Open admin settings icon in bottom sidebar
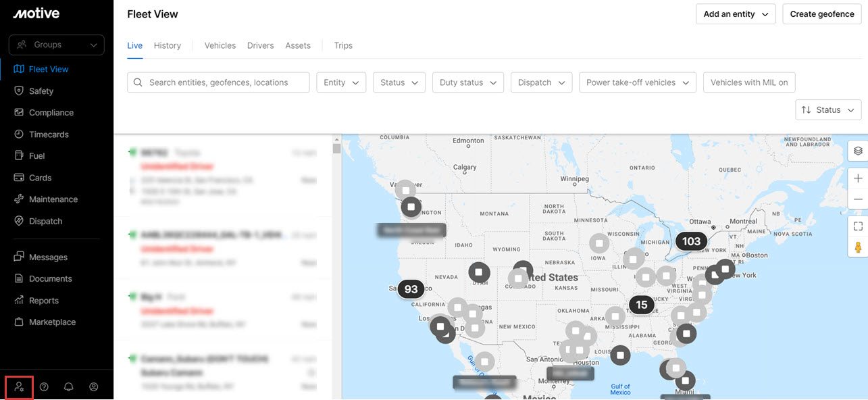Image resolution: width=868 pixels, height=400 pixels. coord(19,387)
